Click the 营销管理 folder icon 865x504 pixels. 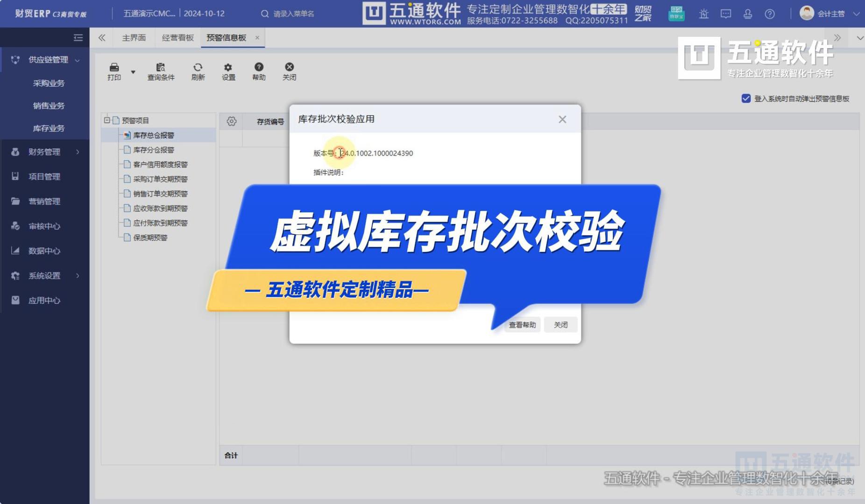(x=15, y=201)
